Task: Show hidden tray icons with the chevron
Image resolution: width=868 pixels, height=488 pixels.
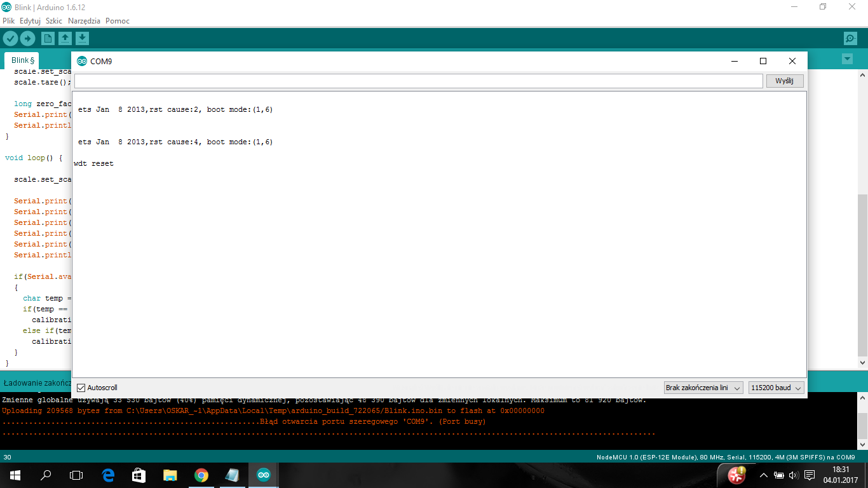Action: coord(763,475)
